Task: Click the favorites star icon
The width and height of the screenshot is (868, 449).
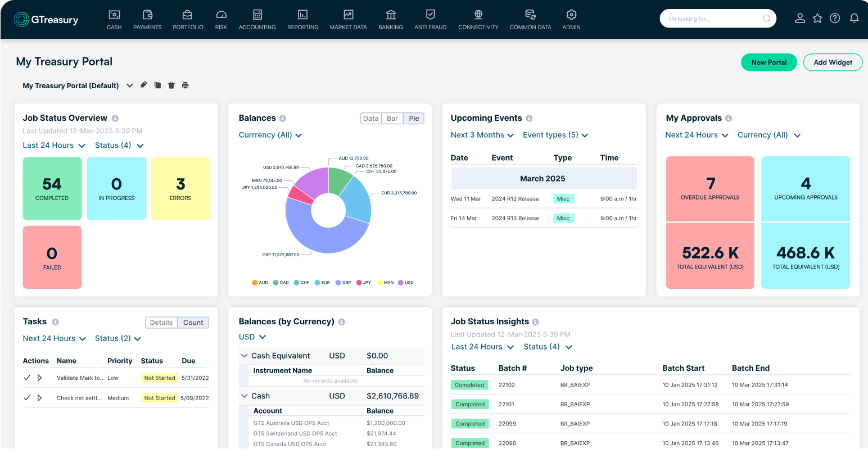Action: tap(817, 19)
